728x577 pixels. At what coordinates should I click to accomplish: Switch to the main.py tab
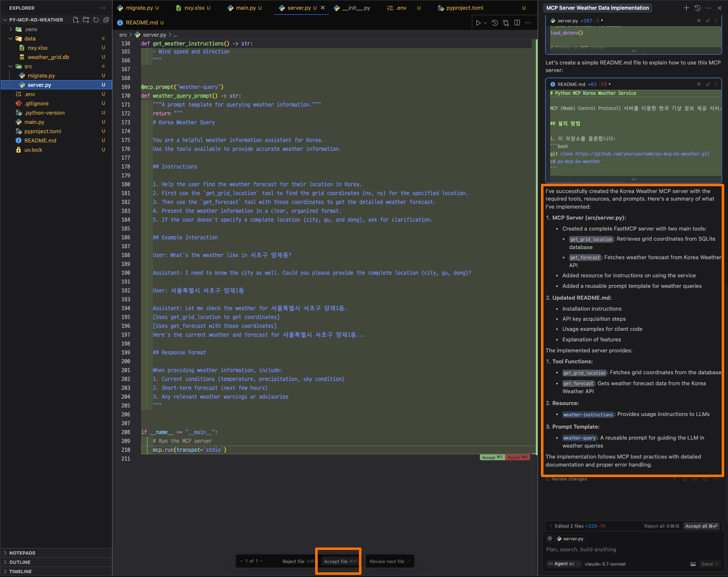tap(245, 8)
